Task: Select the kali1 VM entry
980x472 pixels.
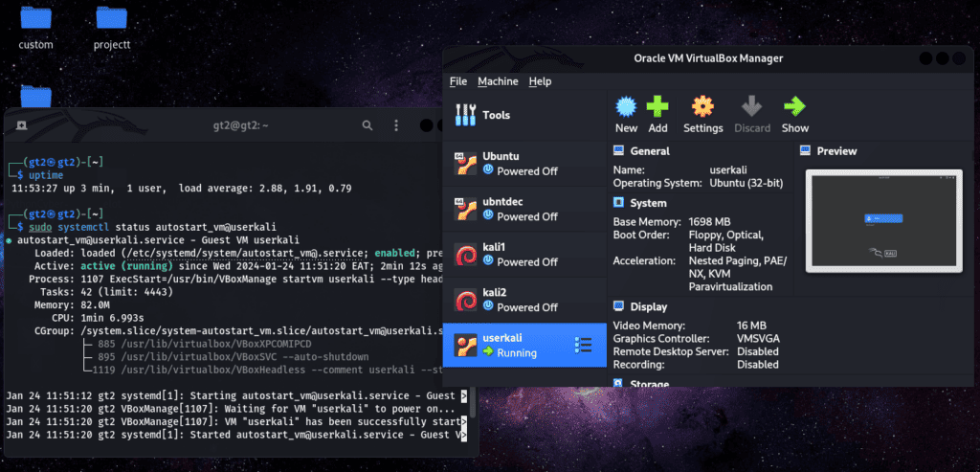Action: (524, 255)
